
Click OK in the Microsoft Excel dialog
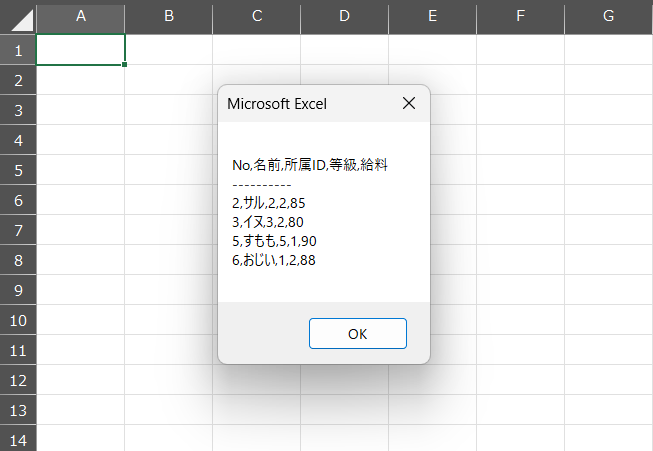point(358,334)
